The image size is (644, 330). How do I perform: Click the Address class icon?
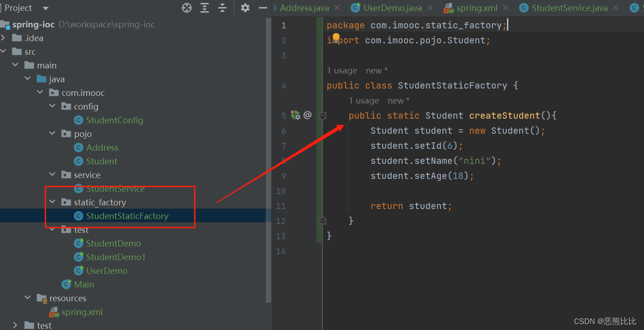click(79, 147)
